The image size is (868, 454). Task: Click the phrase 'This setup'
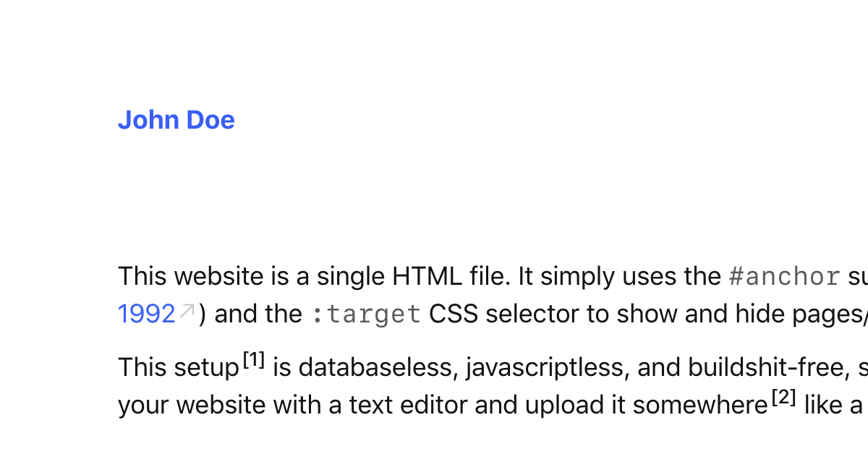pyautogui.click(x=179, y=368)
